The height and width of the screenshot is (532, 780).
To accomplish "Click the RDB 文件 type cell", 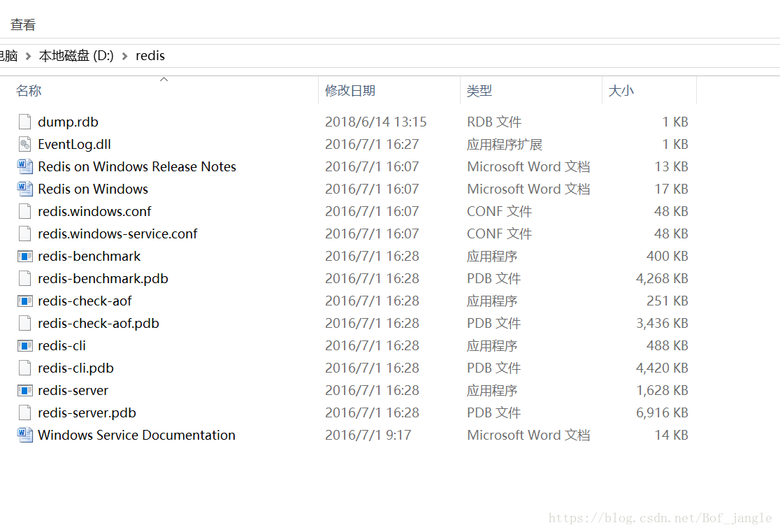I will (x=494, y=122).
